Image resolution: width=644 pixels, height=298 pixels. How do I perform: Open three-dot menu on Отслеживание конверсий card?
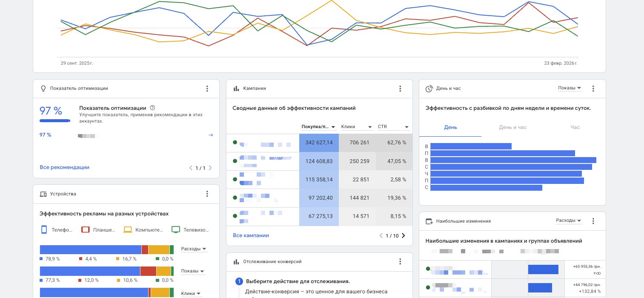pyautogui.click(x=400, y=262)
